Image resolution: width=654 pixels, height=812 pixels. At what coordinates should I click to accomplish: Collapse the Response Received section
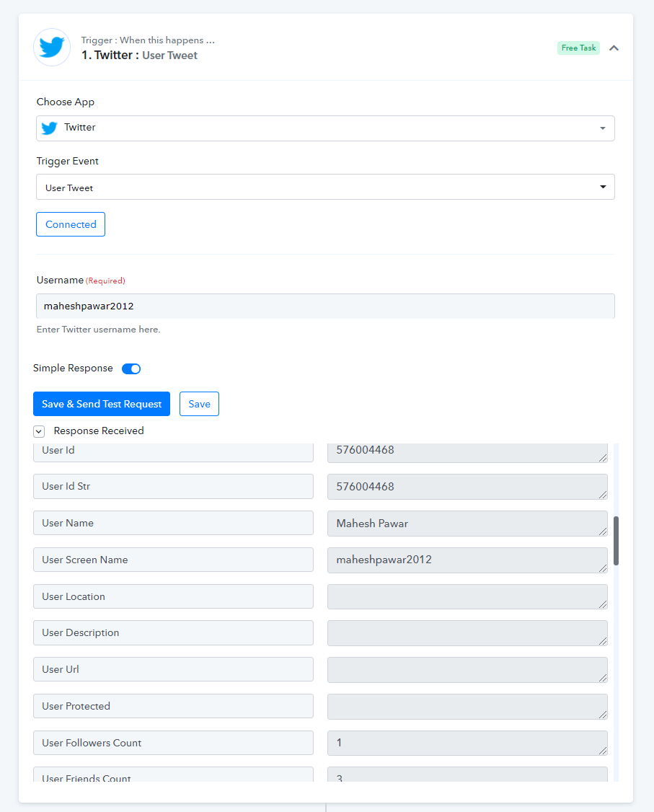(39, 431)
